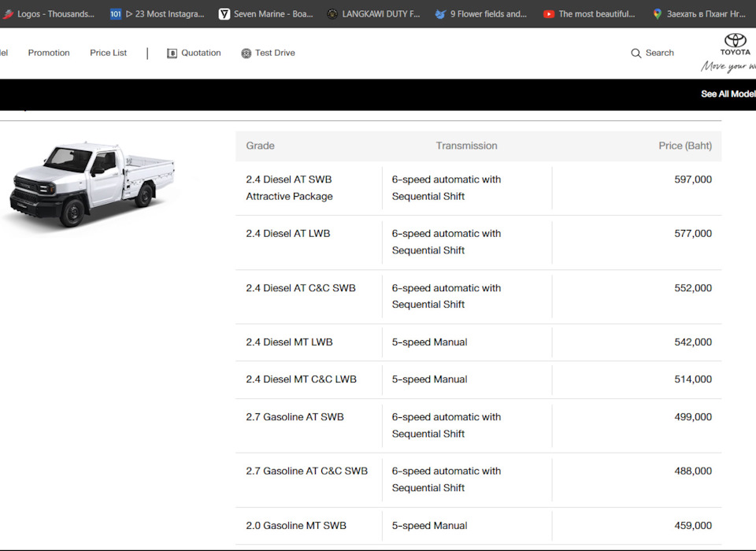Select the 2.4 Diesel MT C&C LWB grade
Screen dimensions: 756x551
[301, 379]
